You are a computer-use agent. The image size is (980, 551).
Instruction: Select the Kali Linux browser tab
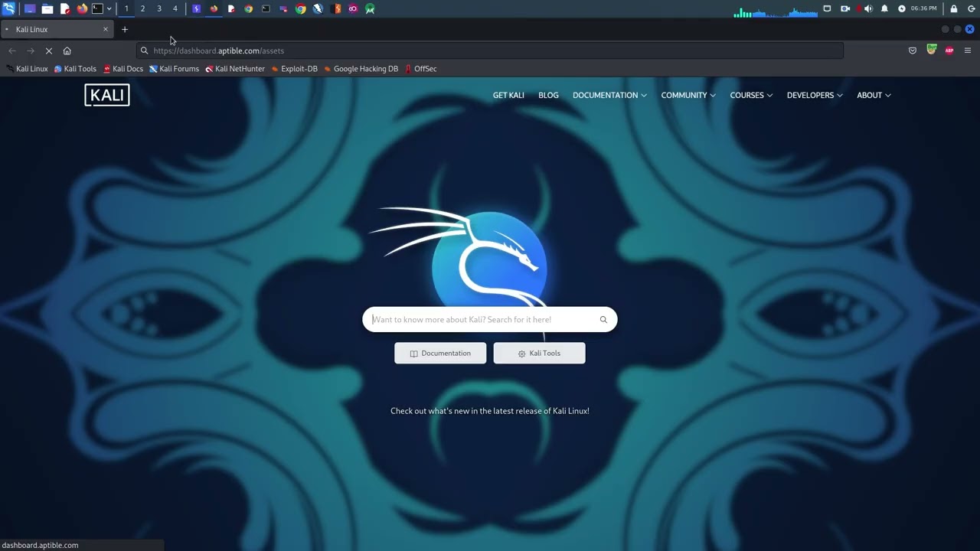click(57, 29)
